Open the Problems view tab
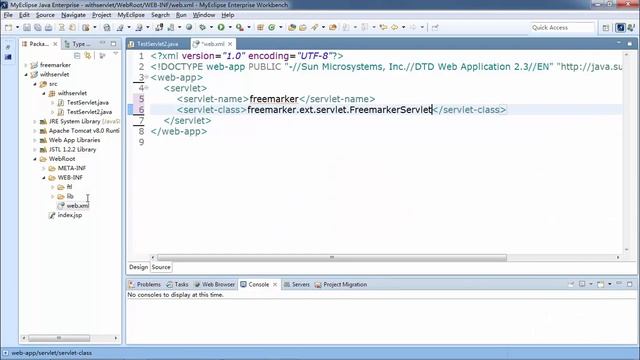 pos(145,284)
